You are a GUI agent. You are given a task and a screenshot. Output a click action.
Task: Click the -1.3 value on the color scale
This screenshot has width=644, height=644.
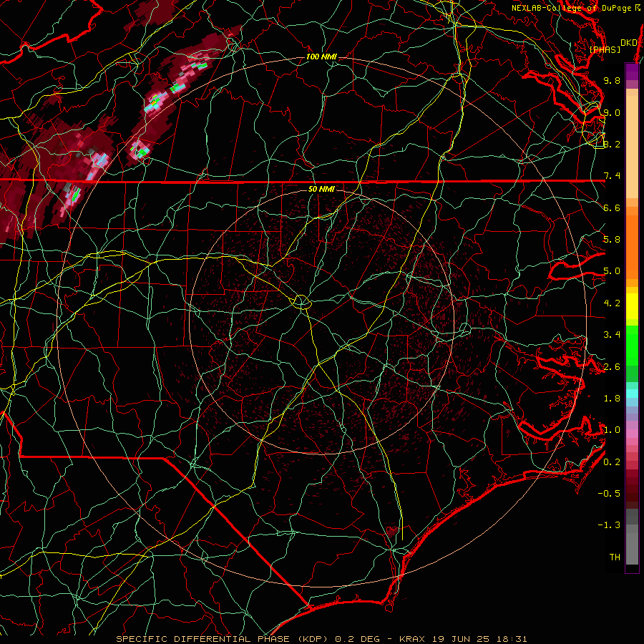point(609,525)
